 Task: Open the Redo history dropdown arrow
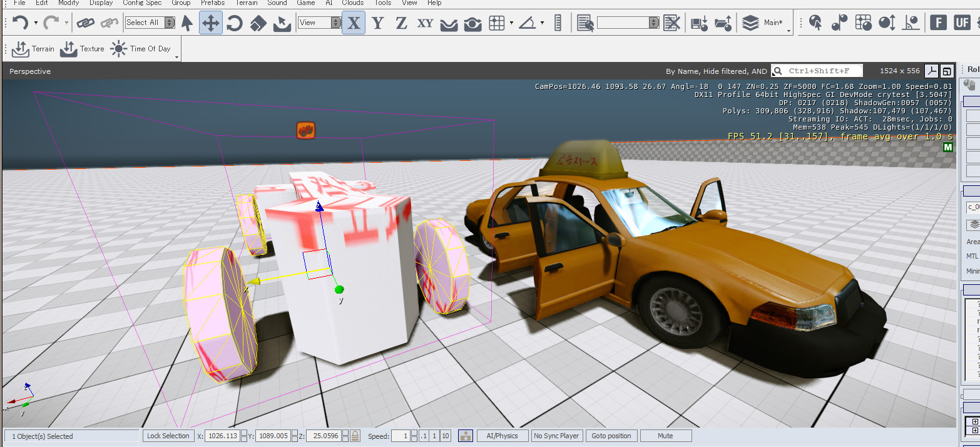coord(66,23)
